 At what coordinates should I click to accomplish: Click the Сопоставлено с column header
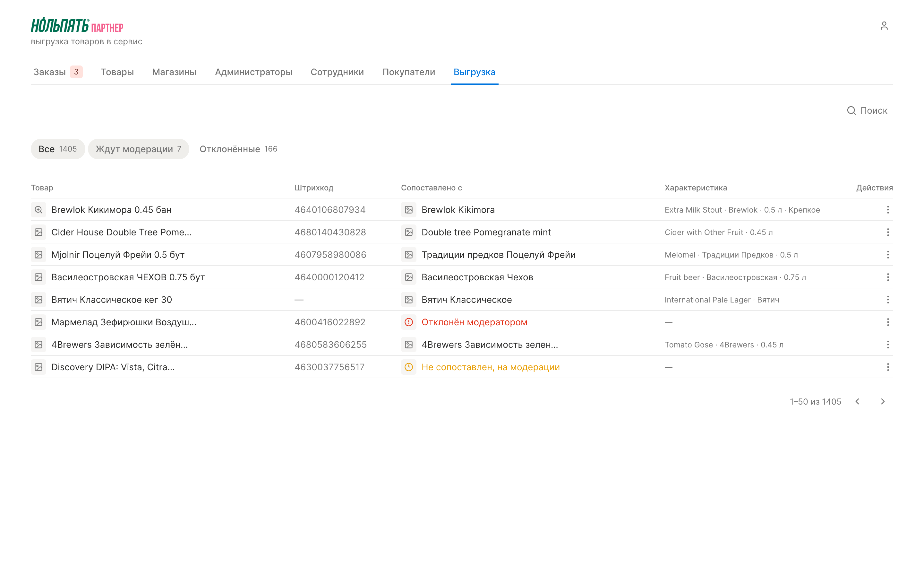pos(432,188)
